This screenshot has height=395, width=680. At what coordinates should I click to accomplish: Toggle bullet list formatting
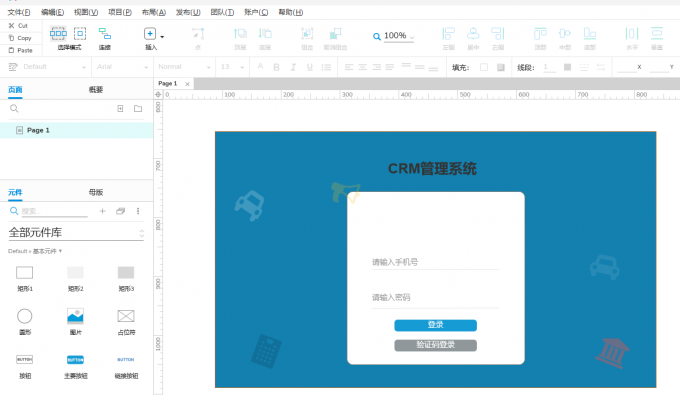pos(326,67)
